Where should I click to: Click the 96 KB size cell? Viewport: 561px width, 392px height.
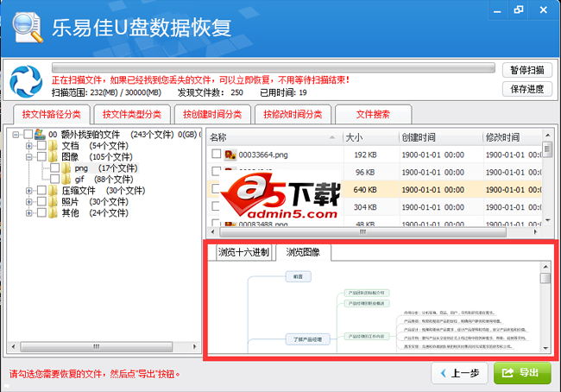pos(365,173)
